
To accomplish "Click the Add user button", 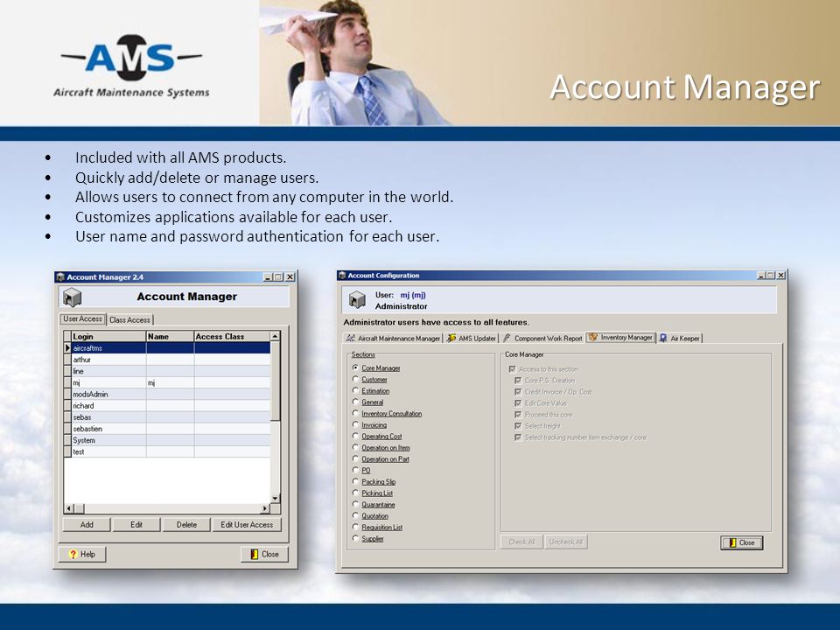I will tap(87, 524).
